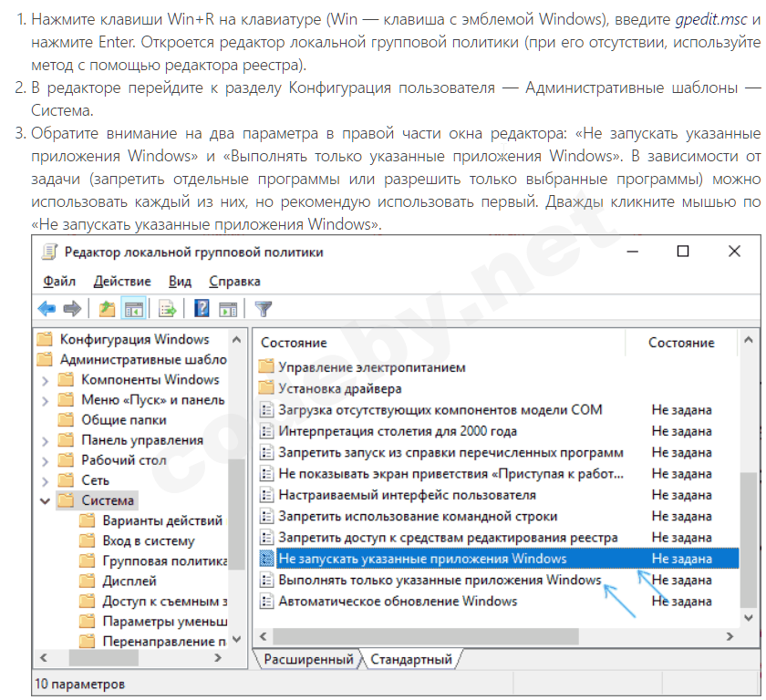Viewport: 766px width, 700px height.
Task: Collapse the Система tree node
Action: (x=45, y=500)
